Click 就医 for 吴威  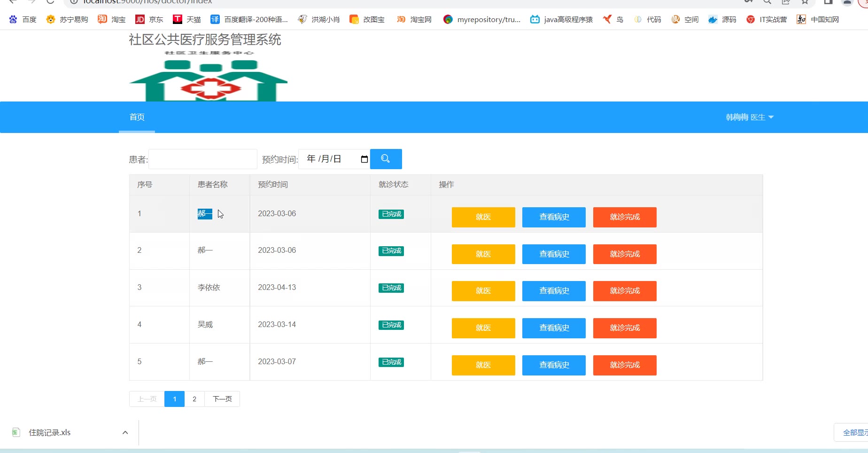(x=483, y=328)
